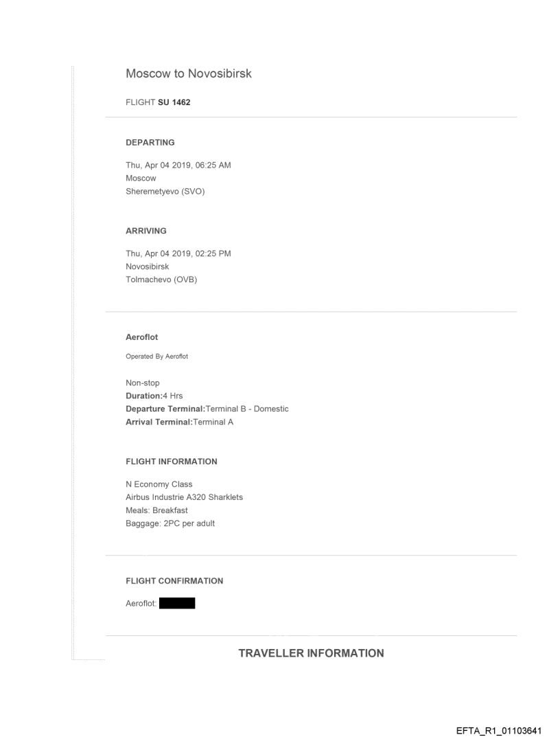560x737 pixels.
Task: Click Sheremetyevo (SVO) airport text
Action: pyautogui.click(x=165, y=191)
